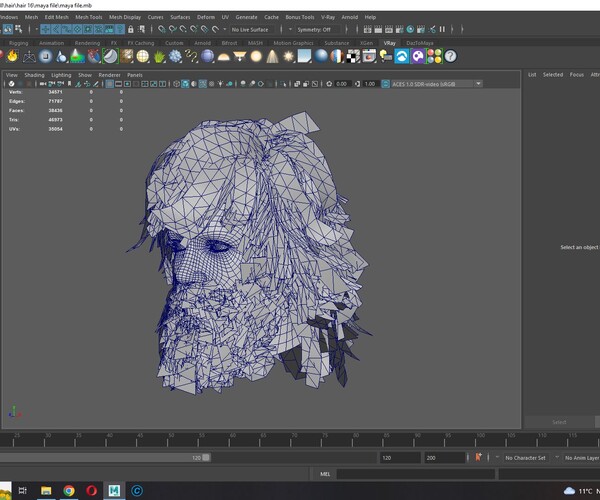Open the question mark help shelf icon
The width and height of the screenshot is (600, 500).
pos(450,56)
